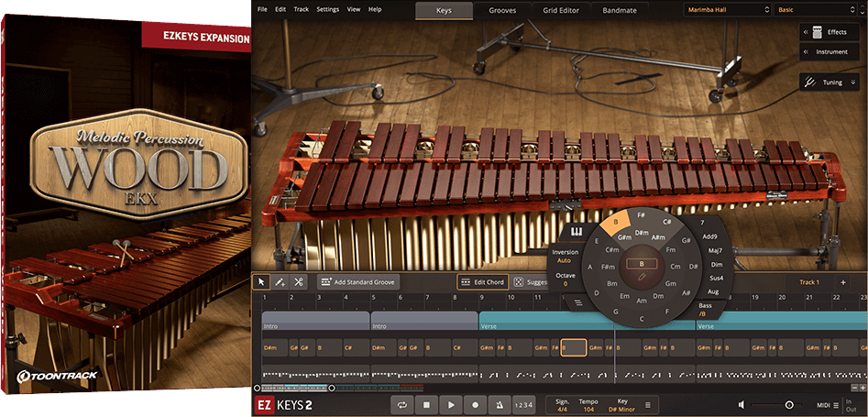
Task: Click the speaker volume icon
Action: [743, 405]
